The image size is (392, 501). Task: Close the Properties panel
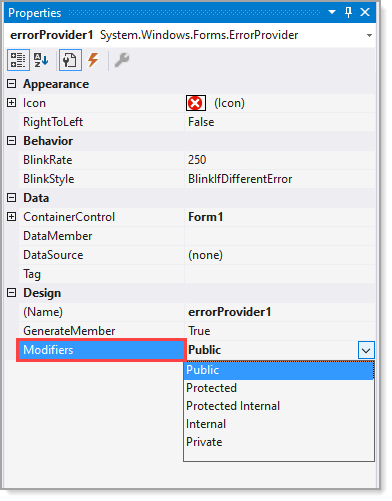(x=365, y=12)
